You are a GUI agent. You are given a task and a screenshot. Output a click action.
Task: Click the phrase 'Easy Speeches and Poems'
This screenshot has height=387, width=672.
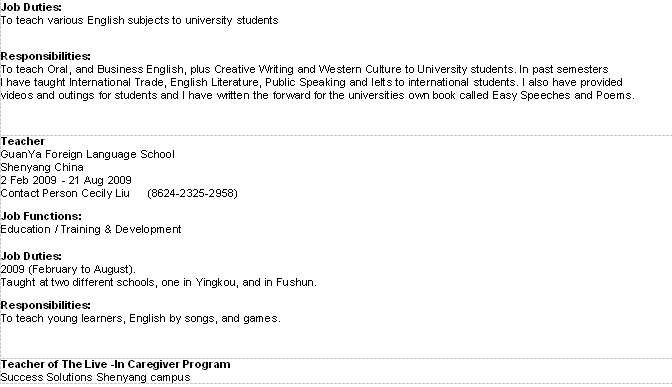coord(562,95)
